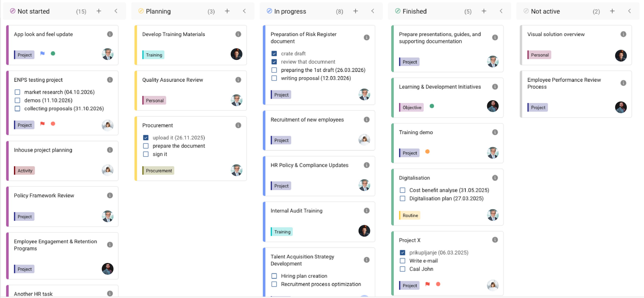Tick 'Write e-mail' checkbox in Project X
644x298 pixels.
403,261
